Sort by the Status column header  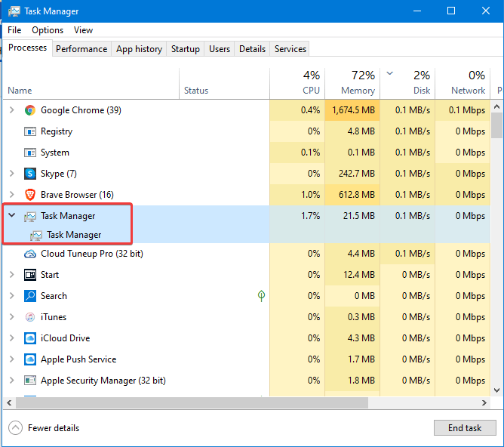tap(224, 84)
